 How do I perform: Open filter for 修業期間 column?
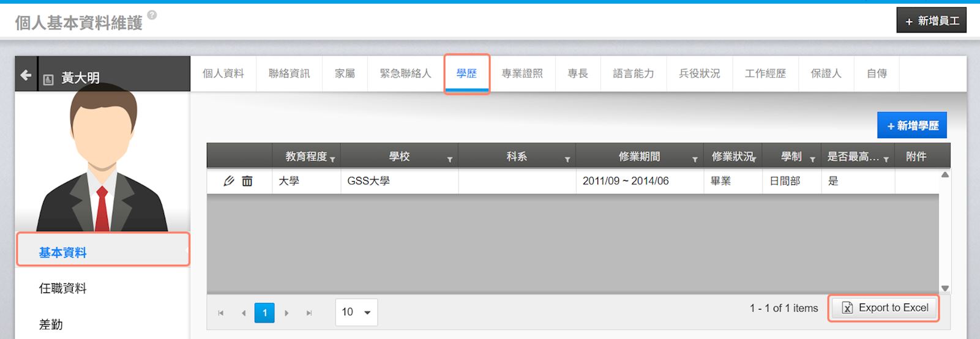coord(695,160)
